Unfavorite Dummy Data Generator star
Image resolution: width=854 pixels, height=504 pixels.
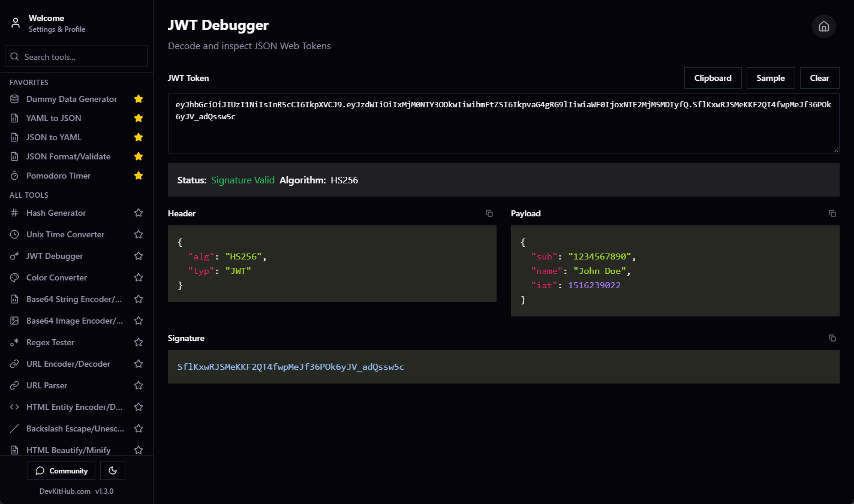139,99
